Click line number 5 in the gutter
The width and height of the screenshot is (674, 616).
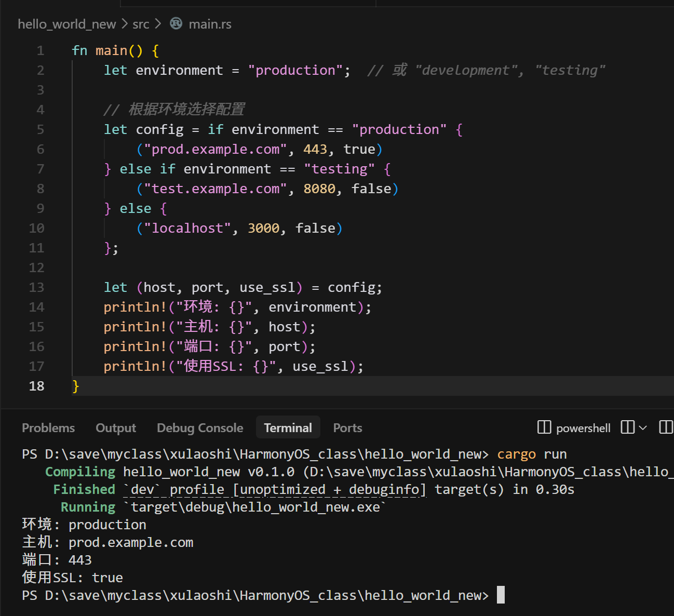(x=41, y=130)
